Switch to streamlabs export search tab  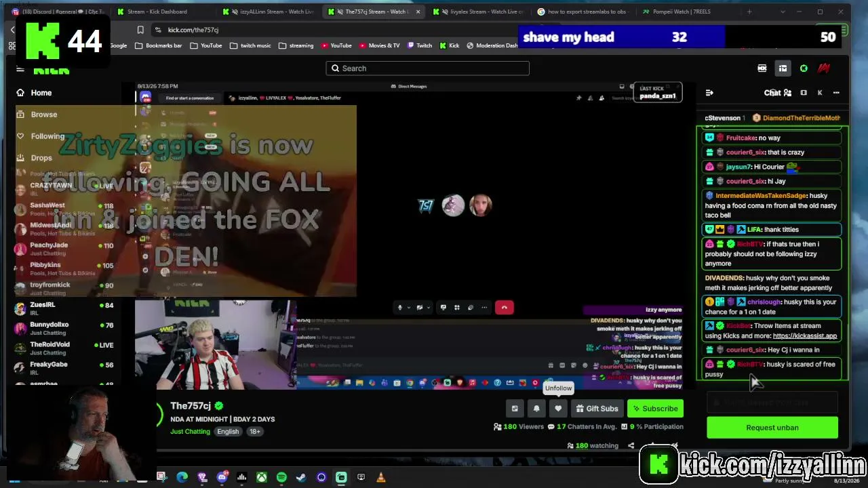point(586,12)
